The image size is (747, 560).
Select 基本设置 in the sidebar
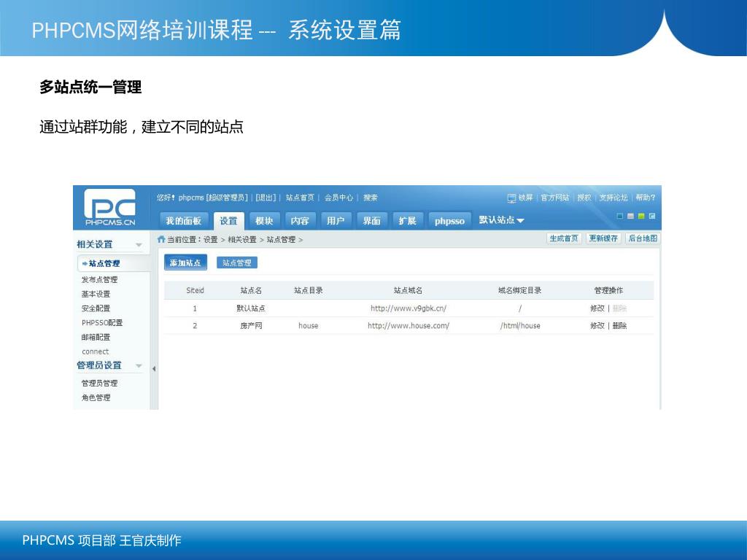point(96,294)
